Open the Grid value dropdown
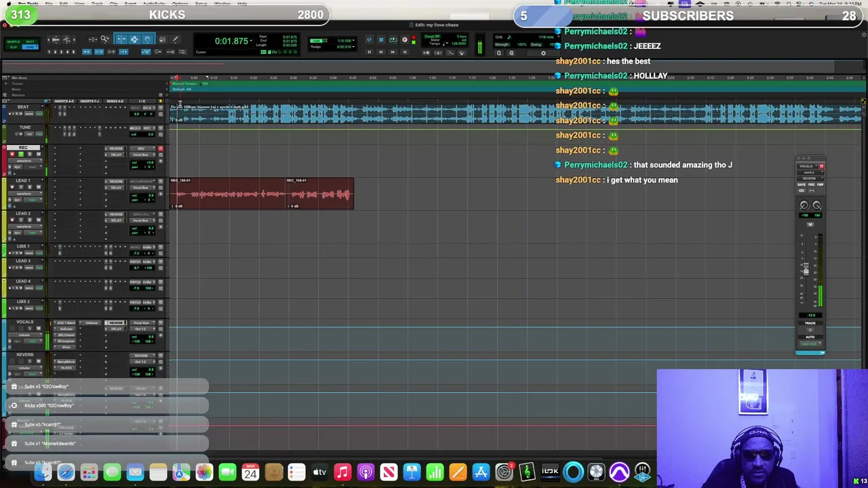The width and height of the screenshot is (868, 488). 353,40
